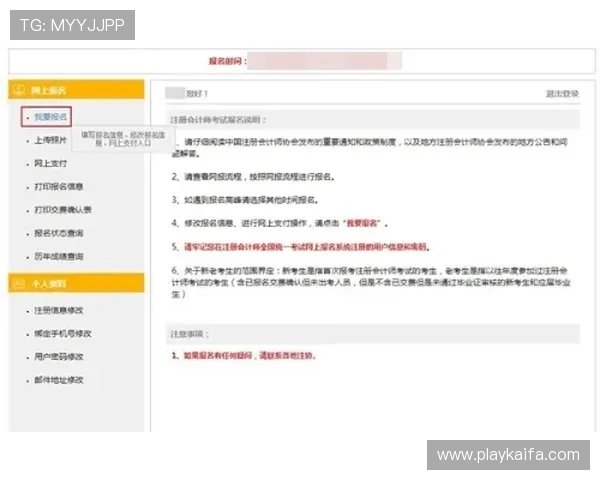
Task: Click red 我要报名 text in instruction 4
Action: coord(363,223)
